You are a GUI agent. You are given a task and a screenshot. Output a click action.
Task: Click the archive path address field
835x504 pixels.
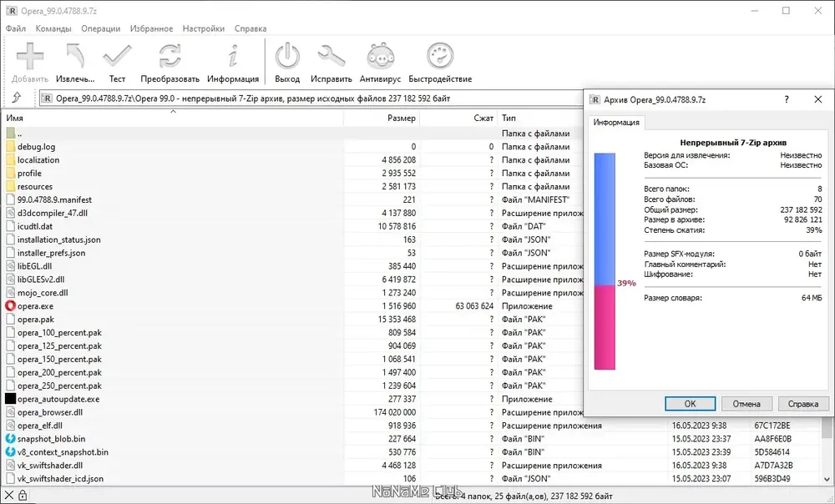pos(311,98)
